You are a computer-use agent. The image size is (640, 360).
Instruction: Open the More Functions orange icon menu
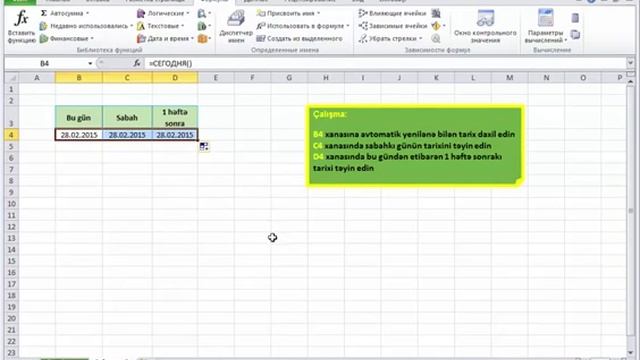point(204,39)
